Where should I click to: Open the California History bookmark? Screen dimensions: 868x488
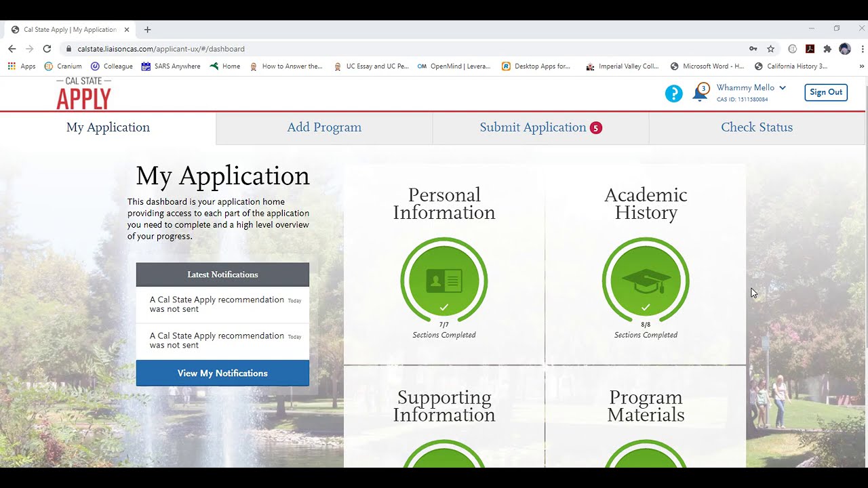click(791, 66)
